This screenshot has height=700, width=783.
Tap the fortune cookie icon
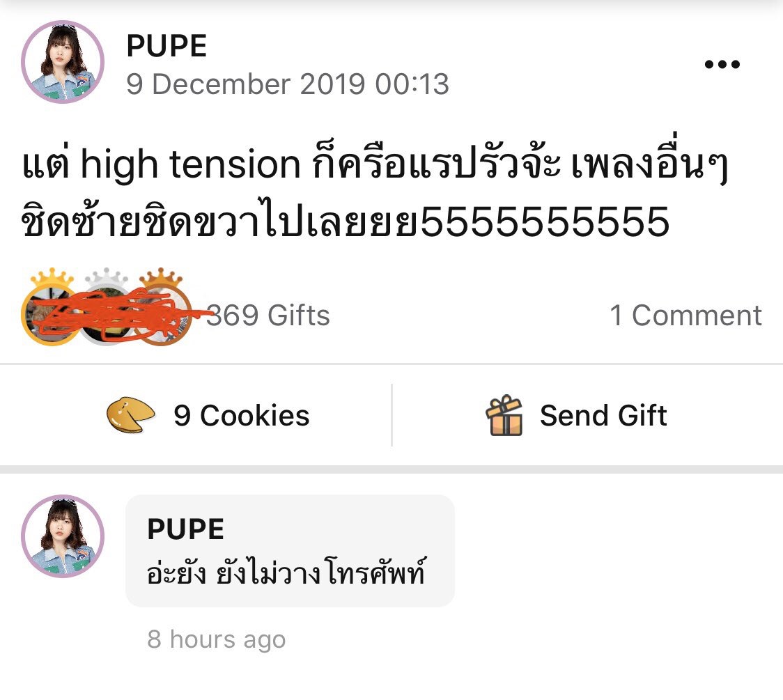pos(131,415)
